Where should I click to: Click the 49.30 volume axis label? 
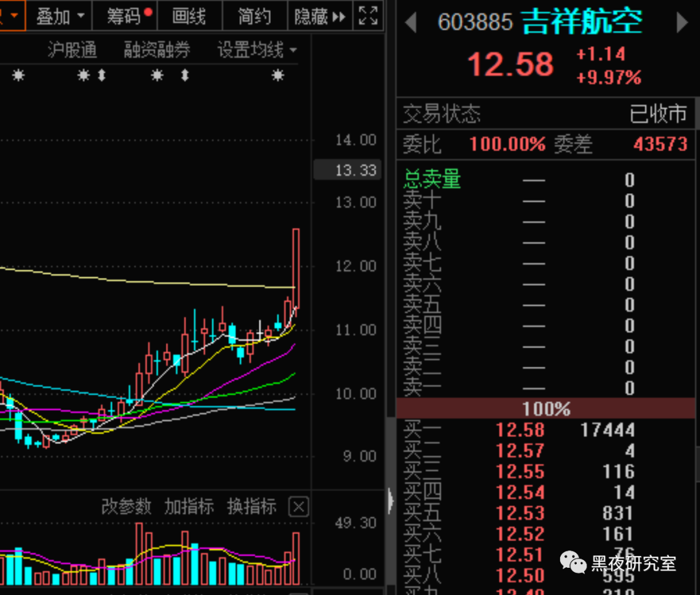click(355, 523)
